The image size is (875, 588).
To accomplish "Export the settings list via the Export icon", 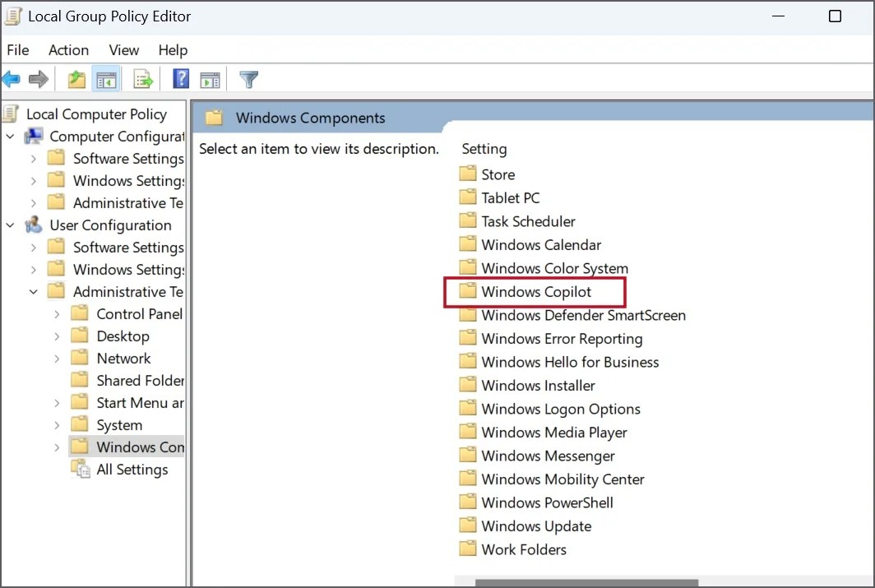I will pyautogui.click(x=142, y=79).
